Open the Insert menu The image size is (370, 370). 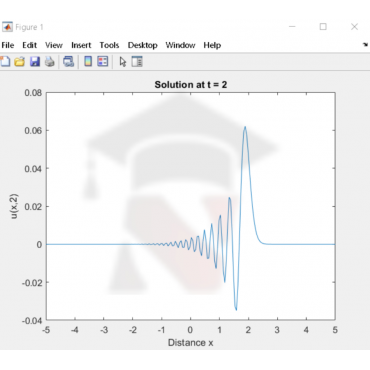[x=81, y=45]
